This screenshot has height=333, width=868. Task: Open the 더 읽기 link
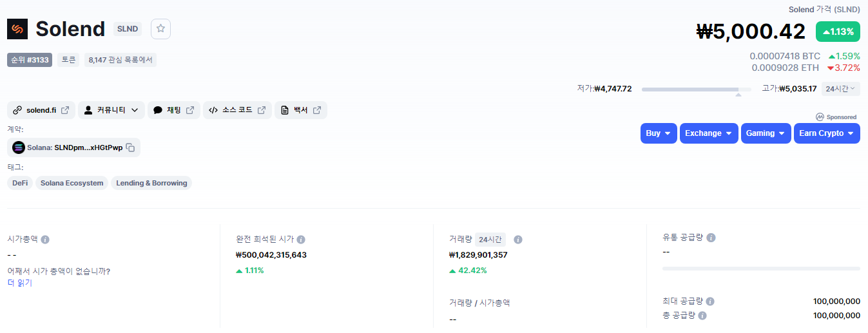pyautogui.click(x=19, y=283)
